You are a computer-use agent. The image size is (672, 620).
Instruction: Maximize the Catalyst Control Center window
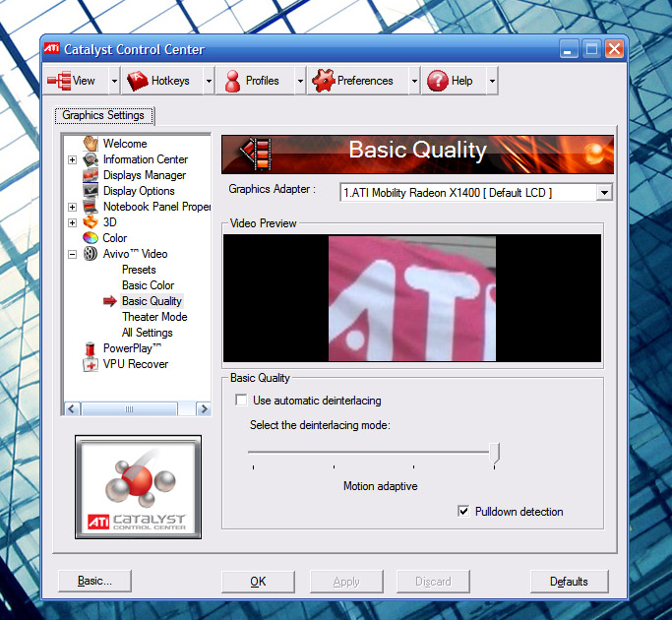coord(591,49)
